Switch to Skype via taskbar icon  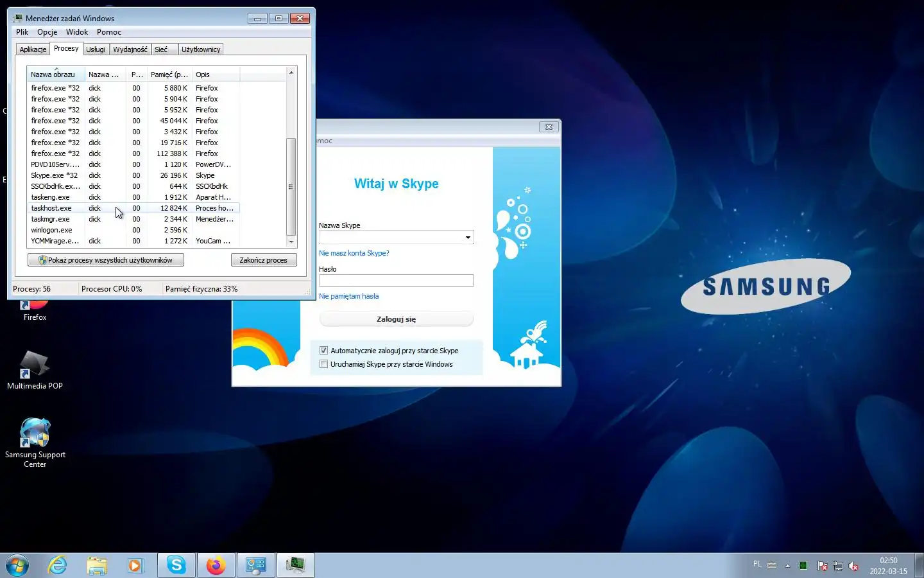click(176, 565)
